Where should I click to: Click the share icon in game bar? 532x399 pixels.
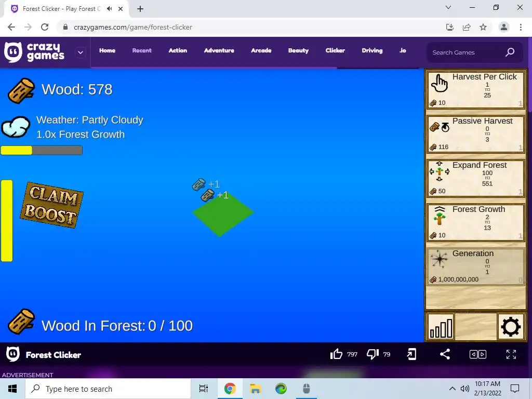tap(445, 354)
